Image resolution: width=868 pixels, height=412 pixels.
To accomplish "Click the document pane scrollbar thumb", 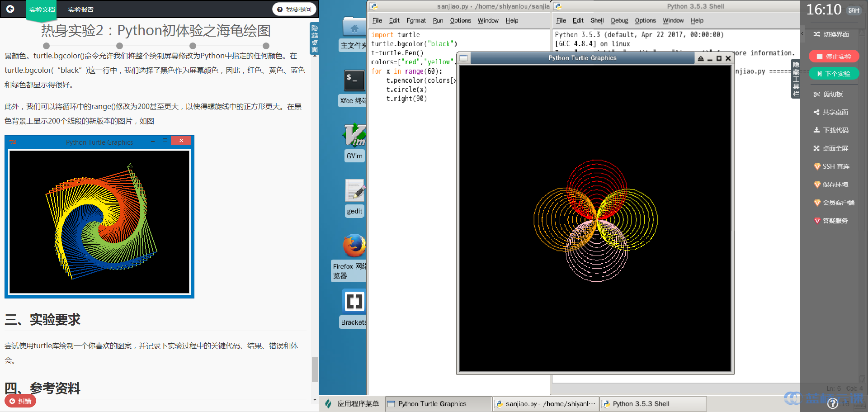I will [x=315, y=369].
